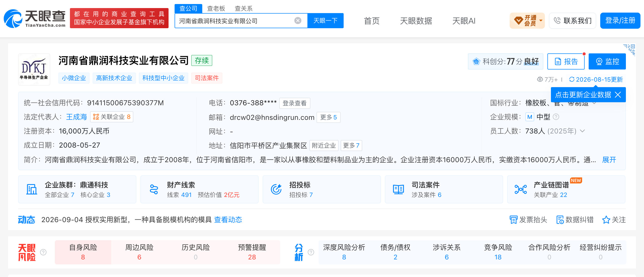Open the TianYanCha logo homepage
This screenshot has width=644, height=277.
[35, 19]
